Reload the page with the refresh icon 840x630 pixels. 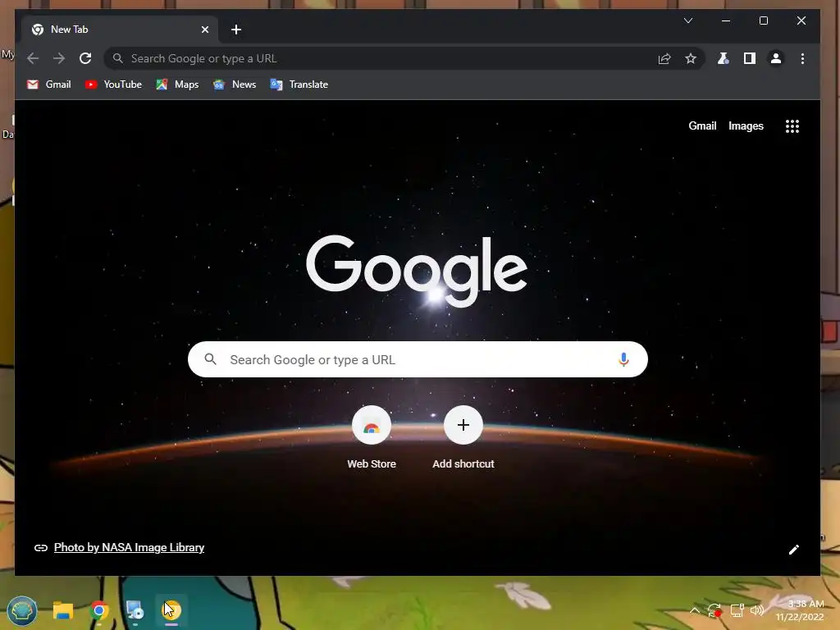pyautogui.click(x=85, y=58)
